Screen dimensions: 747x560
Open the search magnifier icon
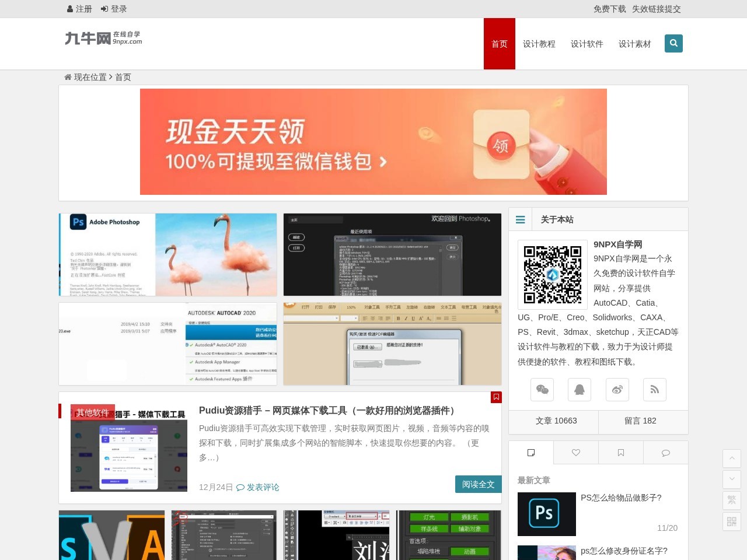[673, 43]
